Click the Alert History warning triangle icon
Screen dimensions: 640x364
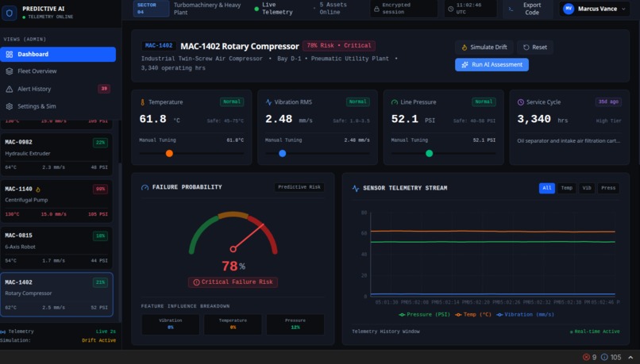(x=10, y=89)
